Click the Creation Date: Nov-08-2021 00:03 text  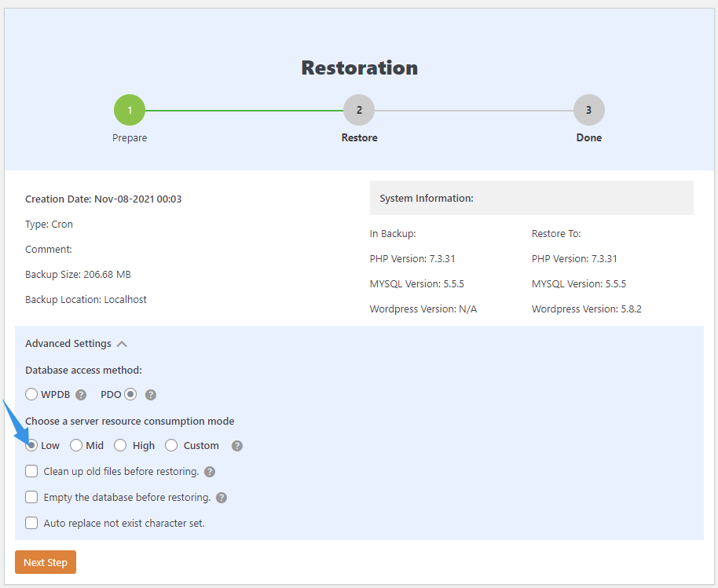[104, 199]
